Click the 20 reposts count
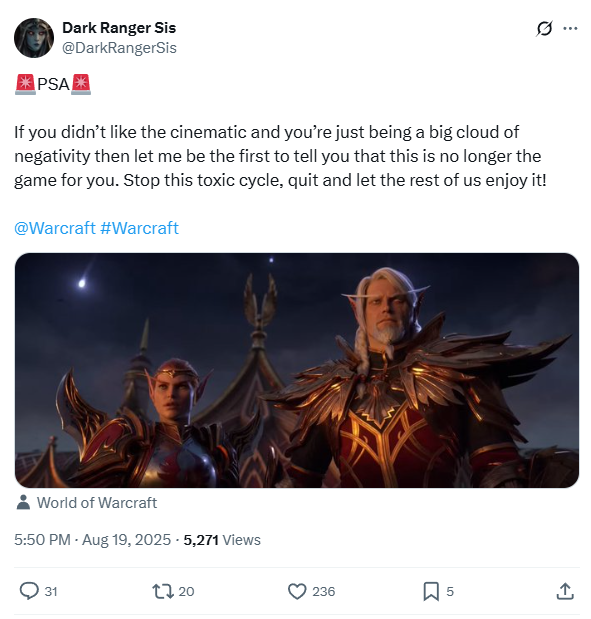 pyautogui.click(x=186, y=591)
